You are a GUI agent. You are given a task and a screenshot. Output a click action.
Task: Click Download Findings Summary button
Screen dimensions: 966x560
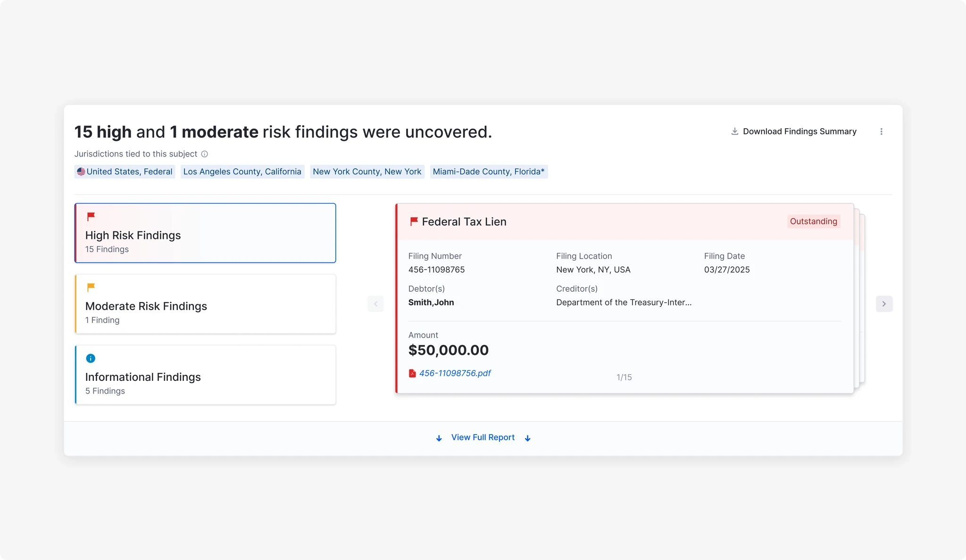pos(799,132)
